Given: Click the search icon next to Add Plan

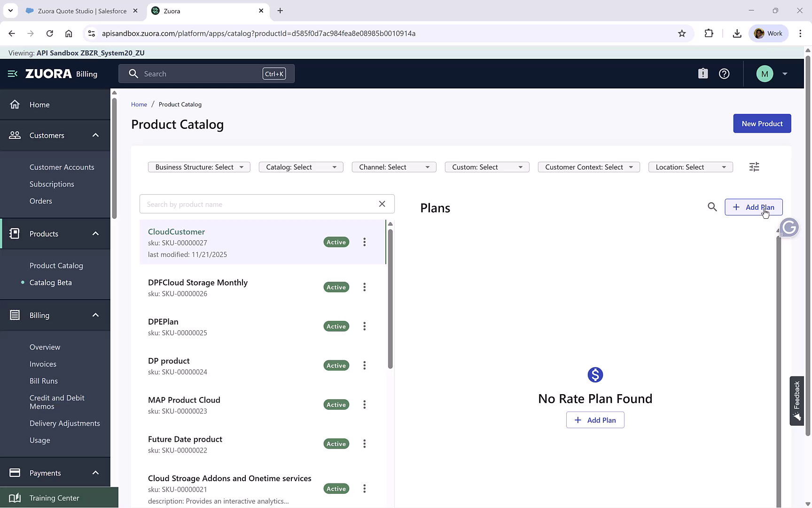Looking at the screenshot, I should coord(712,207).
